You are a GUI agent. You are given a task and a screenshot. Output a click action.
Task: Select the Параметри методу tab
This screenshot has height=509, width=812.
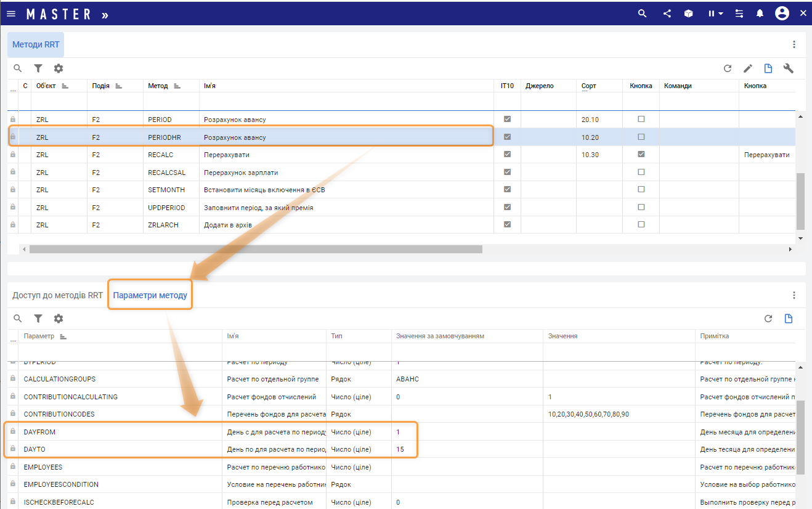[150, 295]
